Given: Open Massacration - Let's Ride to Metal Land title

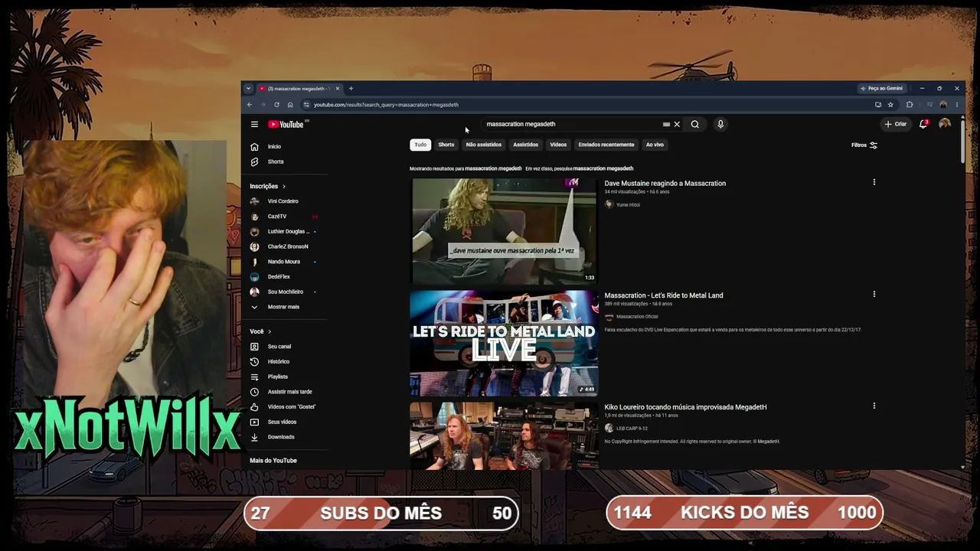Looking at the screenshot, I should [664, 295].
